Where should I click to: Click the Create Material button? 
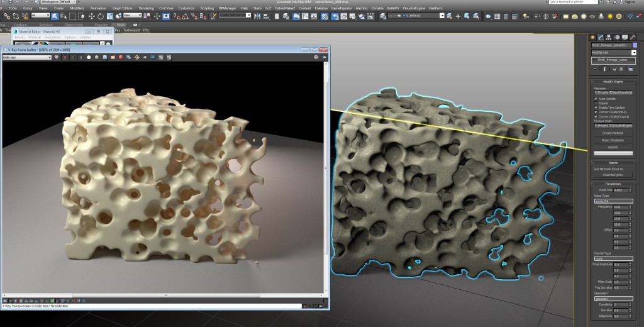(x=613, y=133)
